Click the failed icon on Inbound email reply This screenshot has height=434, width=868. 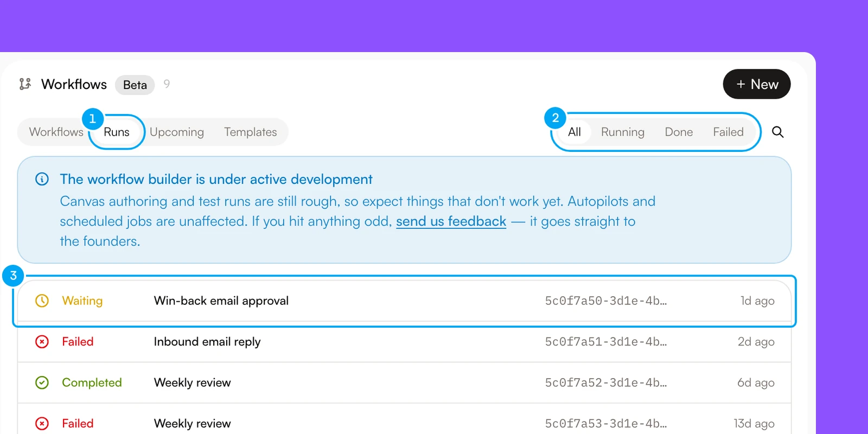point(42,342)
